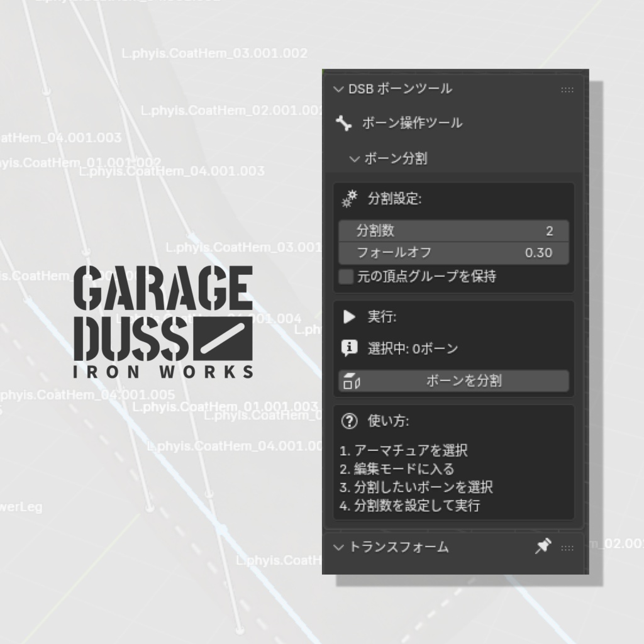Click the drag grip of トランスフォーム panel
The height and width of the screenshot is (644, 644).
[567, 548]
